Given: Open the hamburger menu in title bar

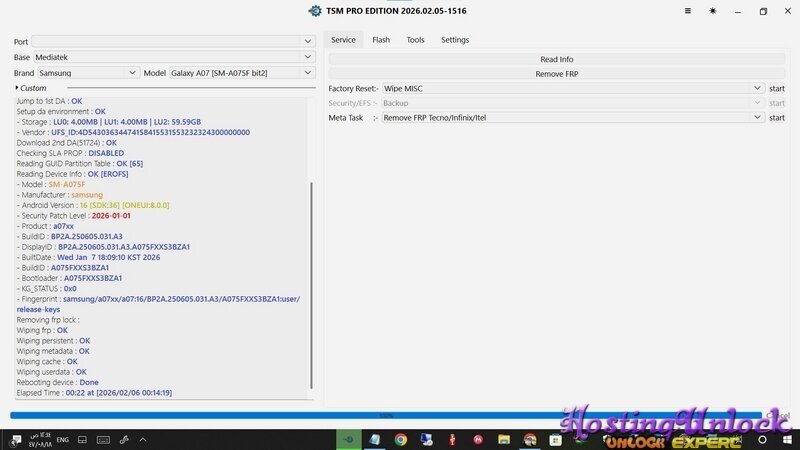Looking at the screenshot, I should 686,11.
